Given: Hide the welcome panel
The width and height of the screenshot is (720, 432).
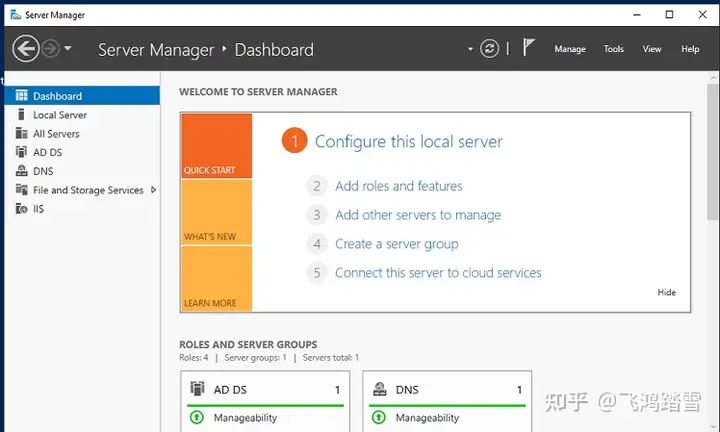Looking at the screenshot, I should point(666,292).
